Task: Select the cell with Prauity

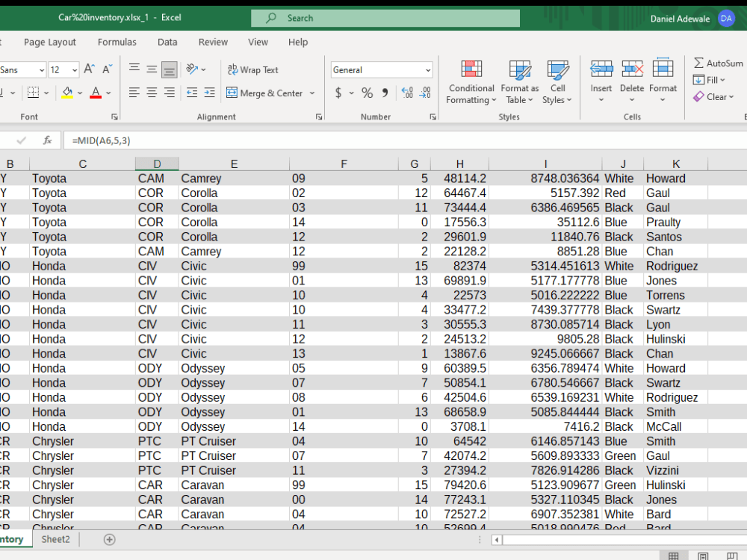Action: [x=675, y=223]
